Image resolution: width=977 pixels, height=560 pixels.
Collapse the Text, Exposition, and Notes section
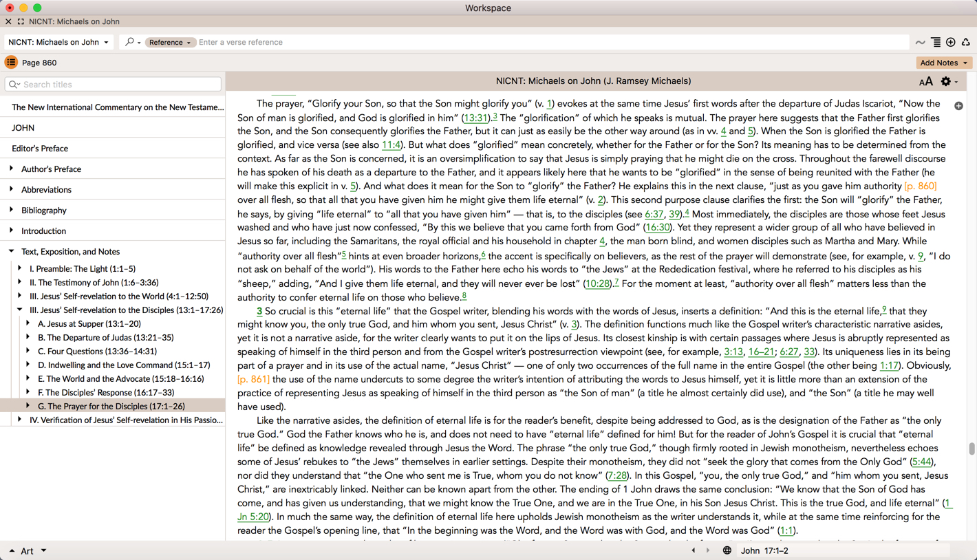coord(12,251)
